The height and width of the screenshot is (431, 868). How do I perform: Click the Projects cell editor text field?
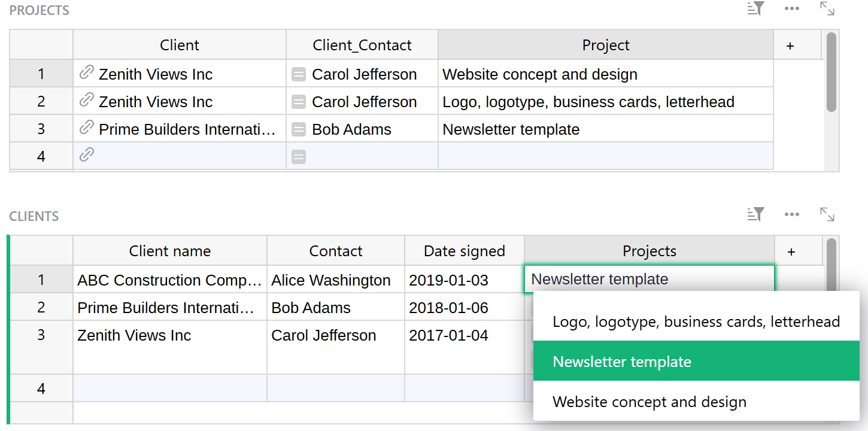[x=649, y=279]
